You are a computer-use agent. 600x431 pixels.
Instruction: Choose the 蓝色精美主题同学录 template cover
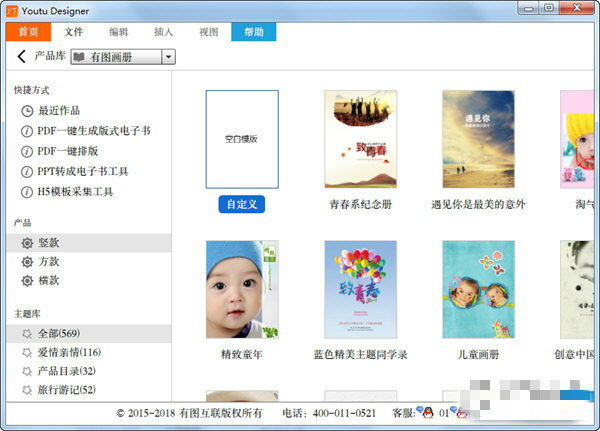click(360, 289)
